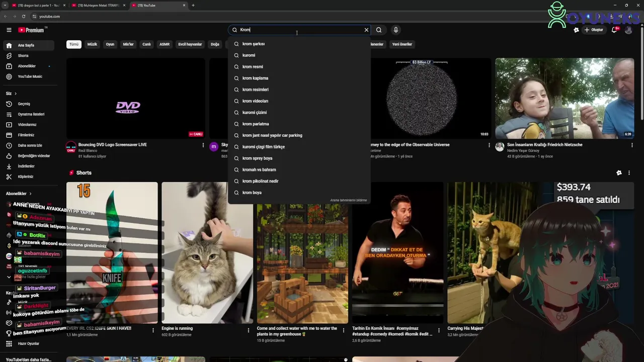Image resolution: width=644 pixels, height=362 pixels.
Task: Open options for 'Engine is running' short
Action: pyautogui.click(x=248, y=330)
